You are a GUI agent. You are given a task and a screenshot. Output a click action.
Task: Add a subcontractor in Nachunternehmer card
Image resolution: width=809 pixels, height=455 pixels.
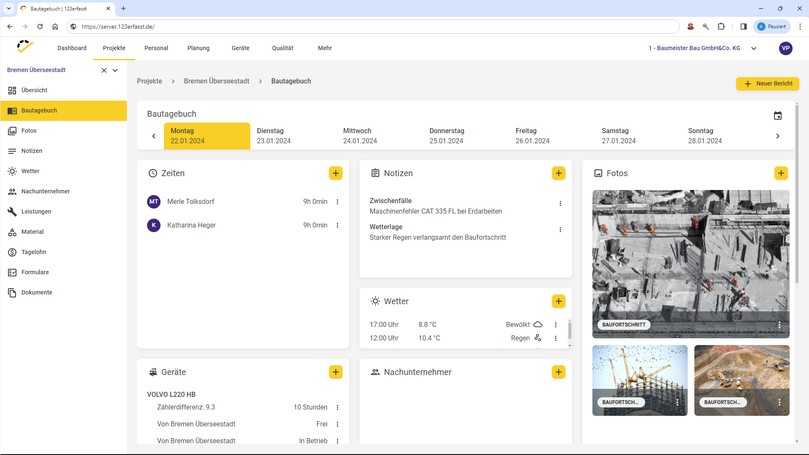(x=558, y=372)
